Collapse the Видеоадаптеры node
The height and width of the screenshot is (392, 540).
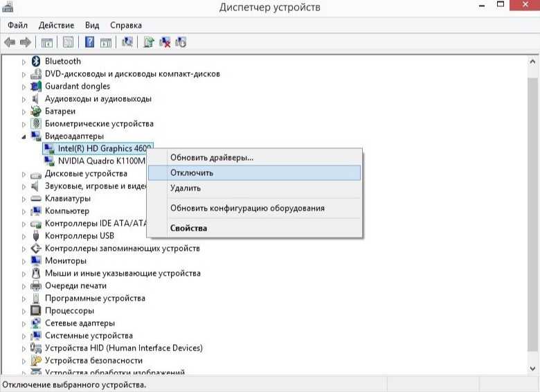[x=24, y=136]
